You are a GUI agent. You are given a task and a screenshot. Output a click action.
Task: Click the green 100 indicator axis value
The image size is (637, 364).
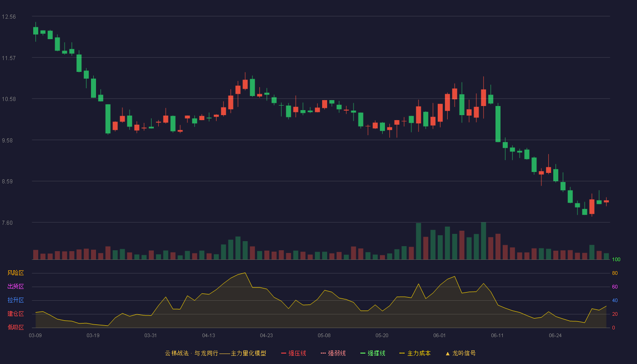click(x=616, y=260)
